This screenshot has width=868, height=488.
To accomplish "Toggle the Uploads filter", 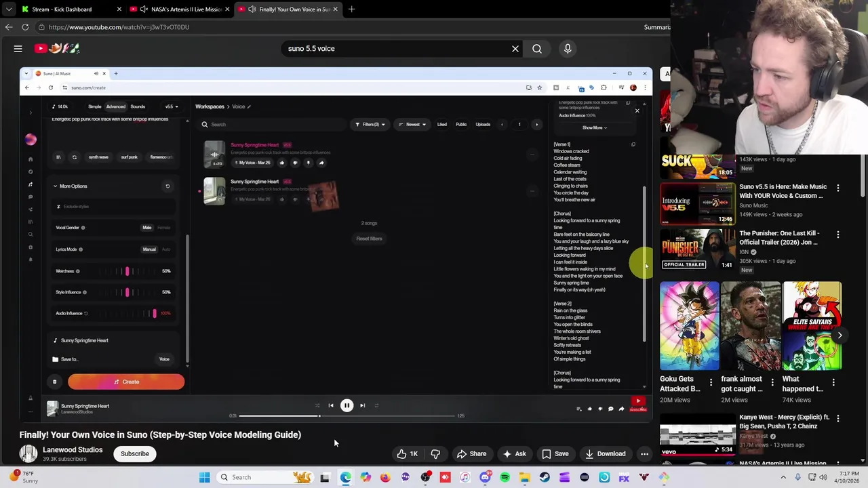I will click(x=483, y=125).
